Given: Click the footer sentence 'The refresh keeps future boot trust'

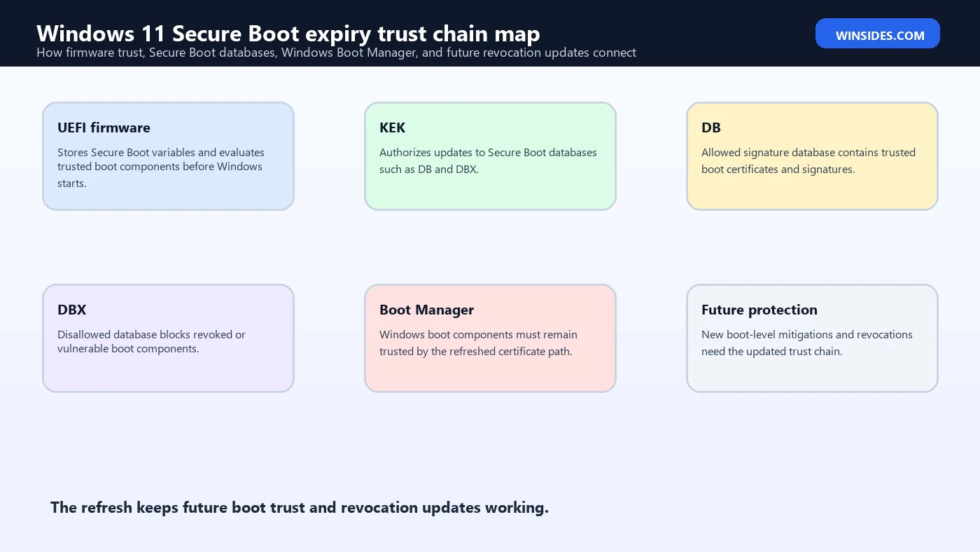Looking at the screenshot, I should coord(300,508).
